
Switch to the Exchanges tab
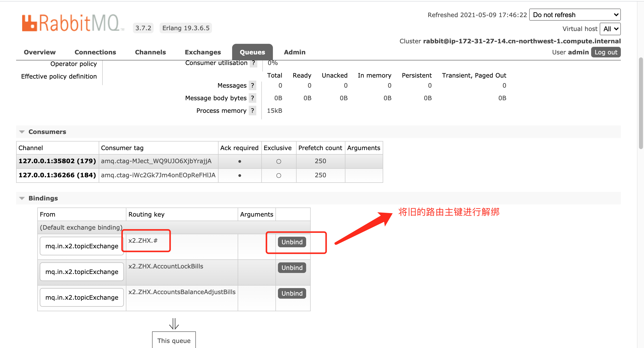(x=203, y=52)
